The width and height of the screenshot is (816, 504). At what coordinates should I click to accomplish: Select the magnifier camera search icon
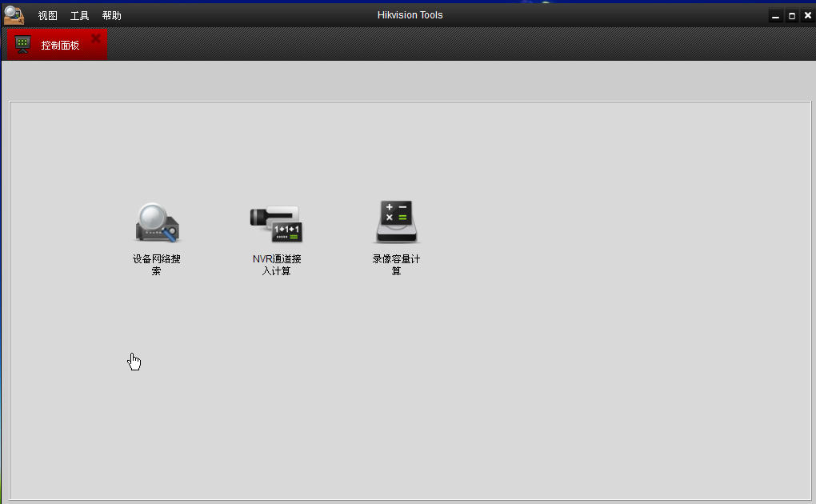tap(157, 222)
